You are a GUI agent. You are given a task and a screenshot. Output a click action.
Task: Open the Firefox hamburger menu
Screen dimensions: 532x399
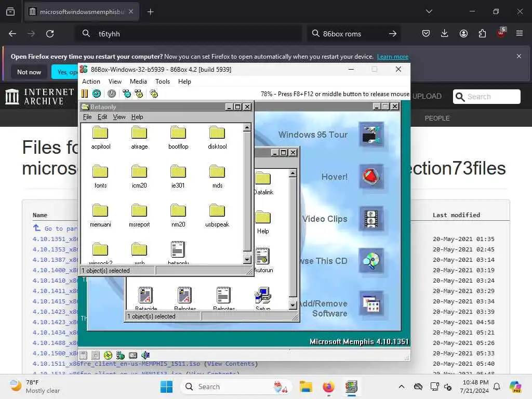click(x=520, y=33)
